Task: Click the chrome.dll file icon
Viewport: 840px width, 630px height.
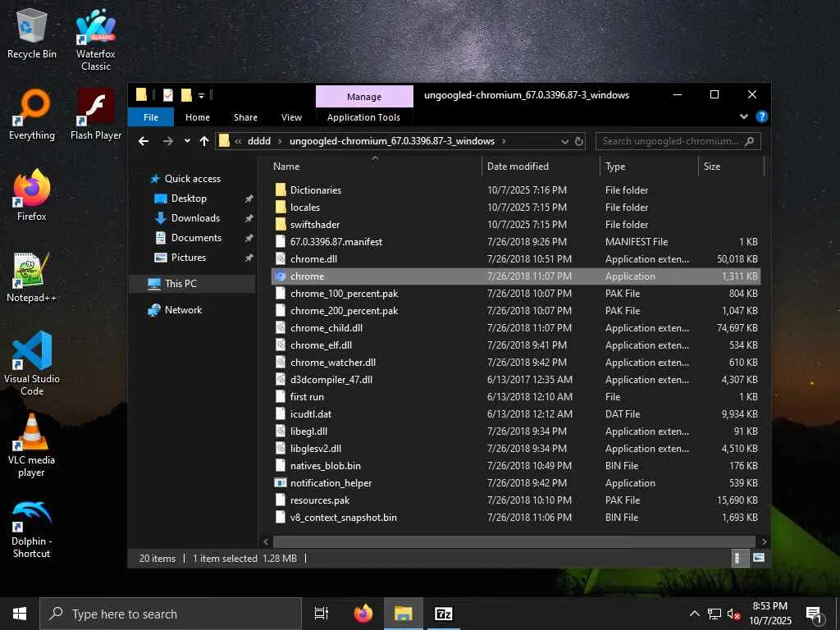Action: (281, 258)
